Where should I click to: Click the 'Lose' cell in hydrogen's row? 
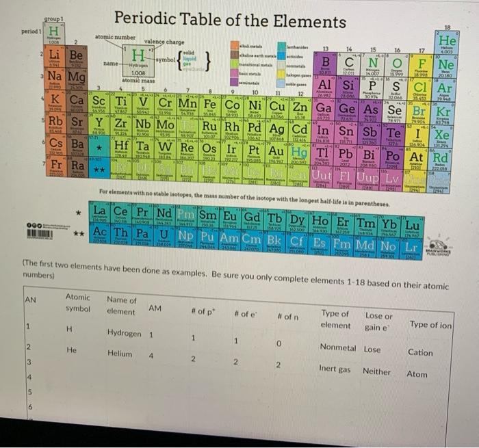tap(372, 349)
